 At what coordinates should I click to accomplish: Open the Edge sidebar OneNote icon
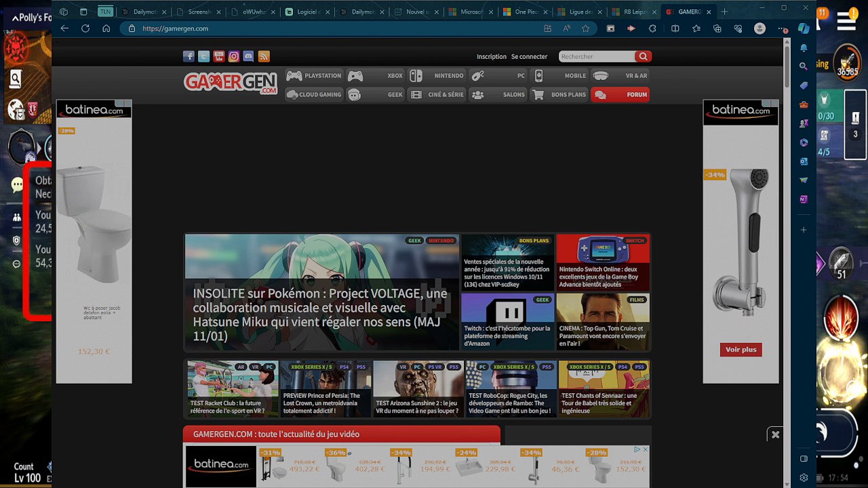(x=804, y=199)
